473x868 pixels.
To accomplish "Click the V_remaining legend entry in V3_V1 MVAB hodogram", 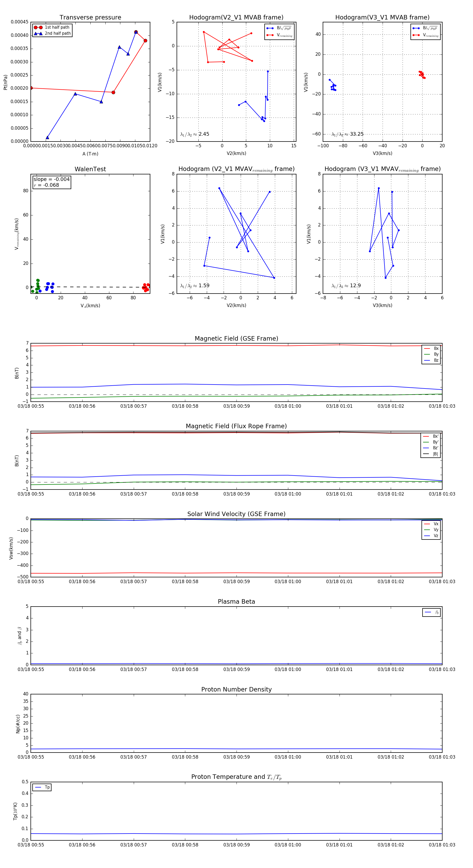I will (x=425, y=35).
